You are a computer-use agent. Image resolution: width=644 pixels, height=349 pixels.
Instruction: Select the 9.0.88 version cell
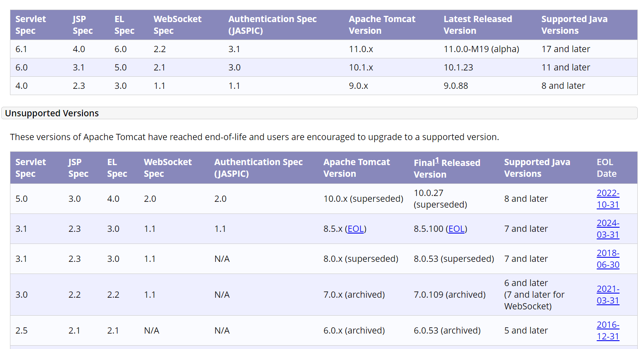coord(456,86)
